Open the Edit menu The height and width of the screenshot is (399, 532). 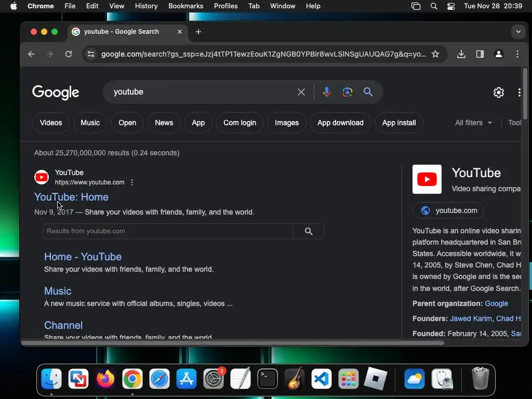tap(92, 6)
